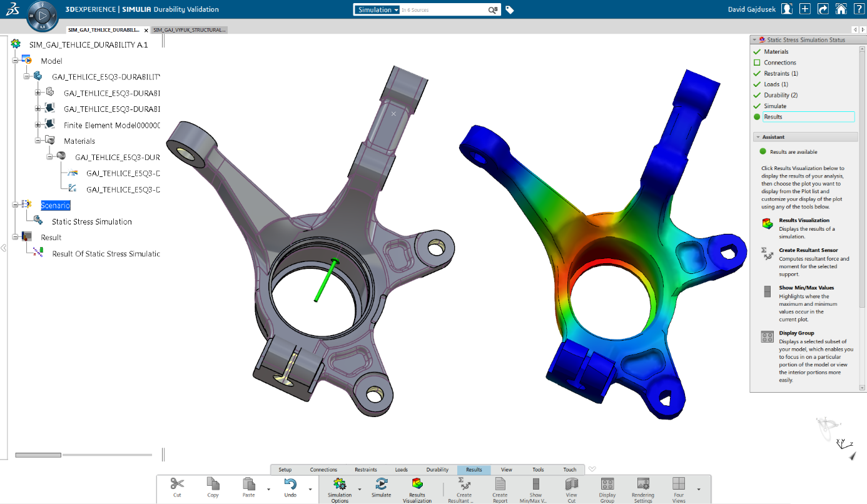Collapse the Assistant section
This screenshot has width=867, height=504.
point(758,137)
